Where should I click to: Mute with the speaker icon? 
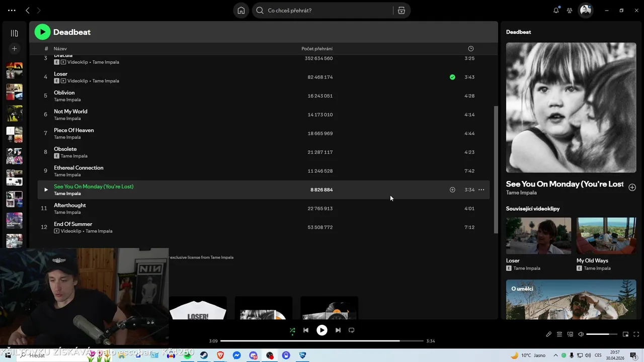click(x=581, y=334)
